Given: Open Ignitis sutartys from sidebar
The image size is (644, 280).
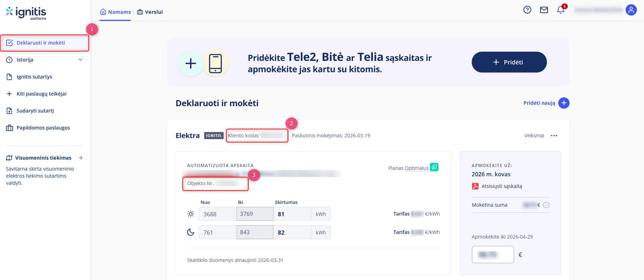Looking at the screenshot, I should tap(37, 76).
